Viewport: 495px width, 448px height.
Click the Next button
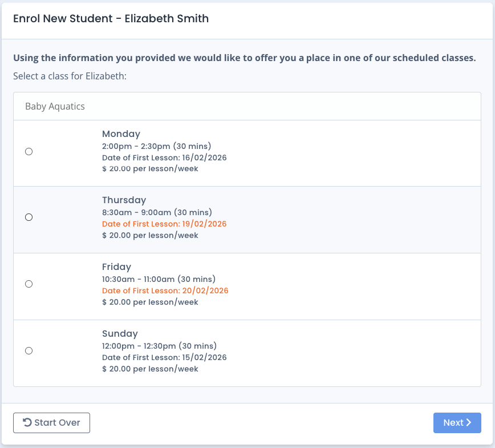pos(457,423)
